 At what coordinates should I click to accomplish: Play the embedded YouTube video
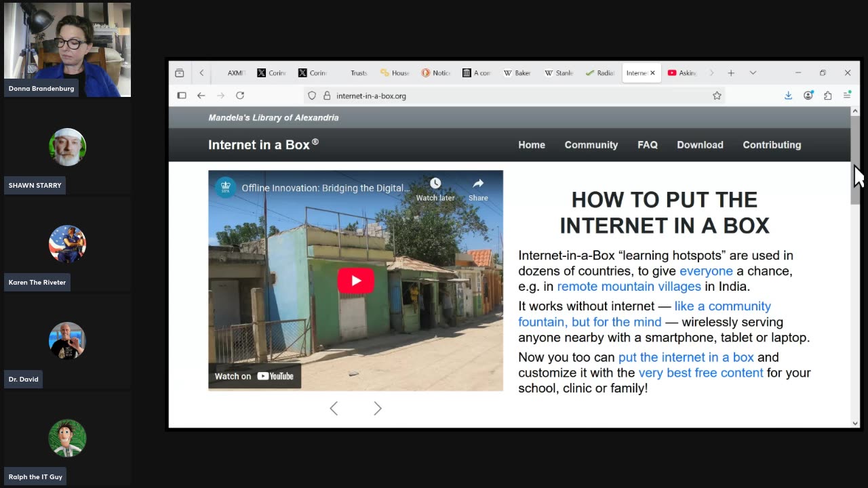tap(355, 281)
